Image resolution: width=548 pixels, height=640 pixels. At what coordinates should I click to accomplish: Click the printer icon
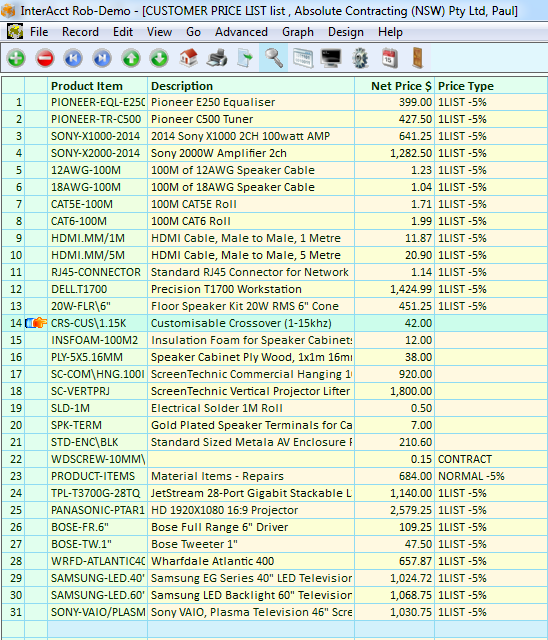(217, 58)
